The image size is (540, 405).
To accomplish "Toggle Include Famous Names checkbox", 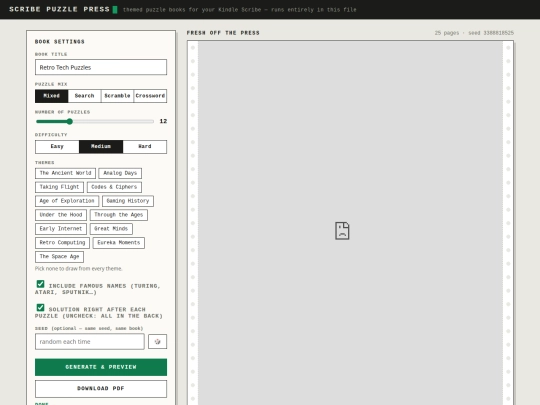I will pos(40,284).
